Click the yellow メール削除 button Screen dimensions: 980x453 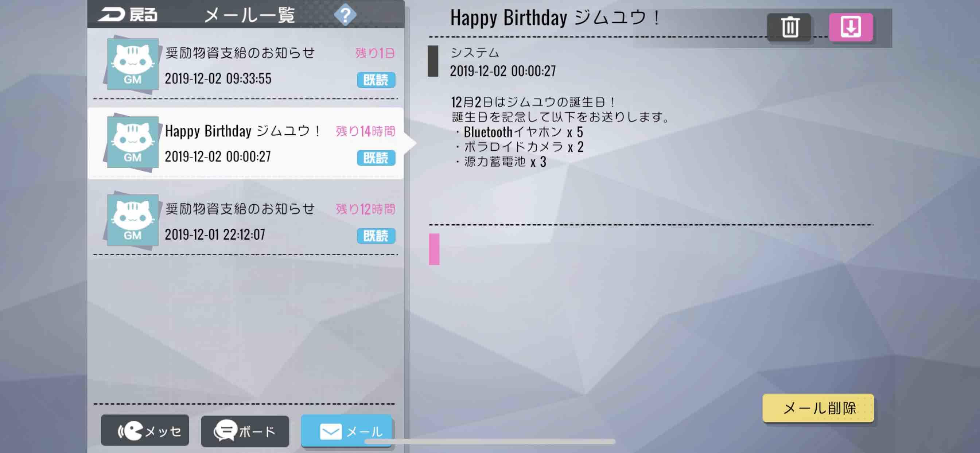[x=818, y=408]
